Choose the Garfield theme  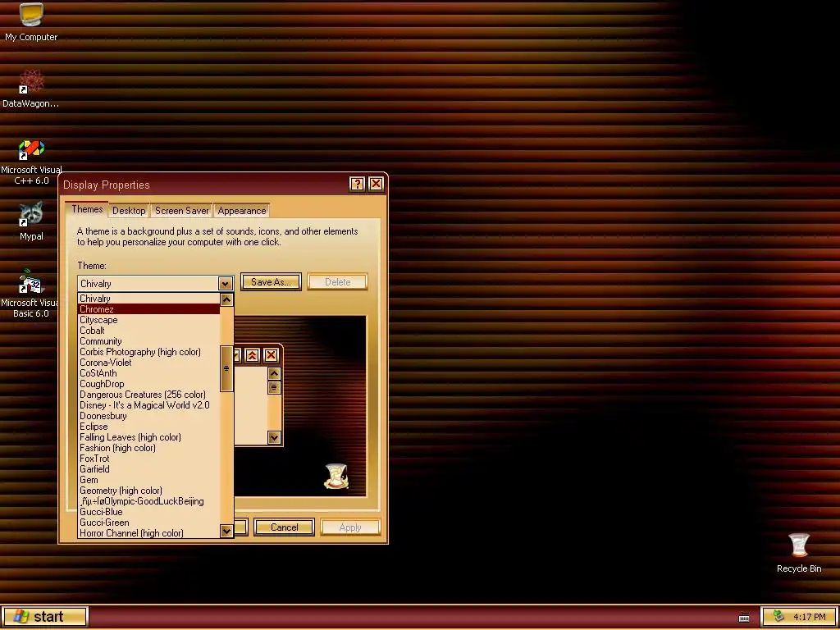[x=149, y=469]
